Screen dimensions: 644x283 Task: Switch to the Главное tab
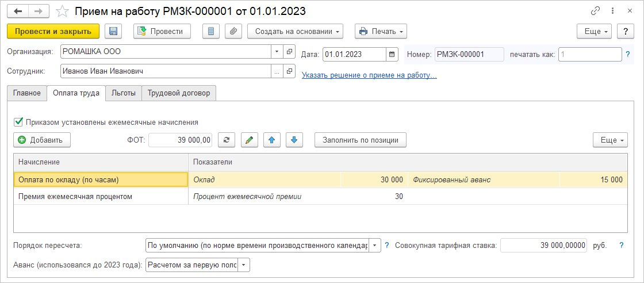27,93
